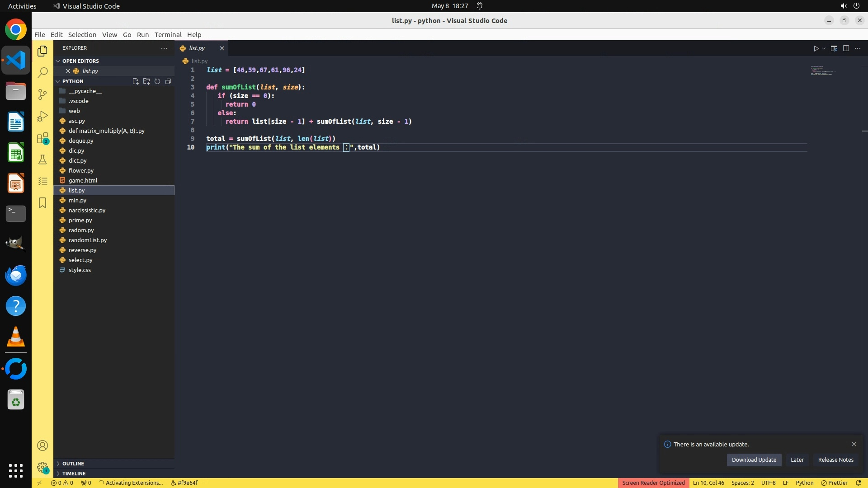The height and width of the screenshot is (488, 868).
Task: Open the Extensions view
Action: [x=42, y=138]
